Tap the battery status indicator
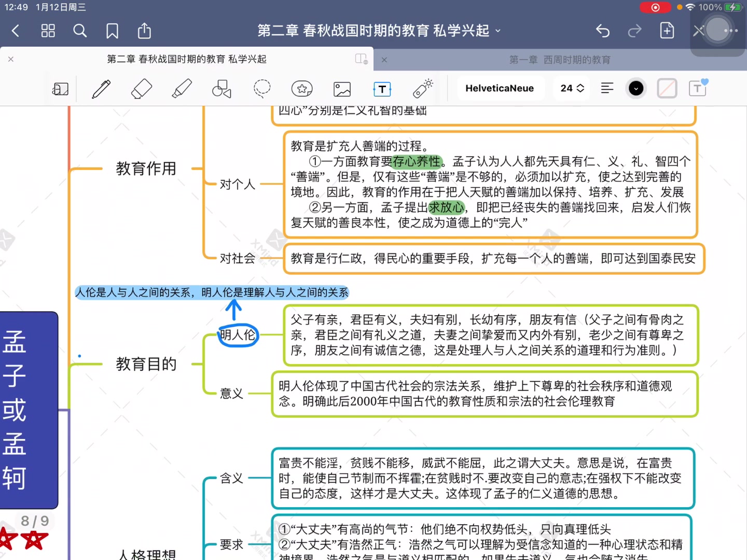747x560 pixels. pyautogui.click(x=734, y=7)
